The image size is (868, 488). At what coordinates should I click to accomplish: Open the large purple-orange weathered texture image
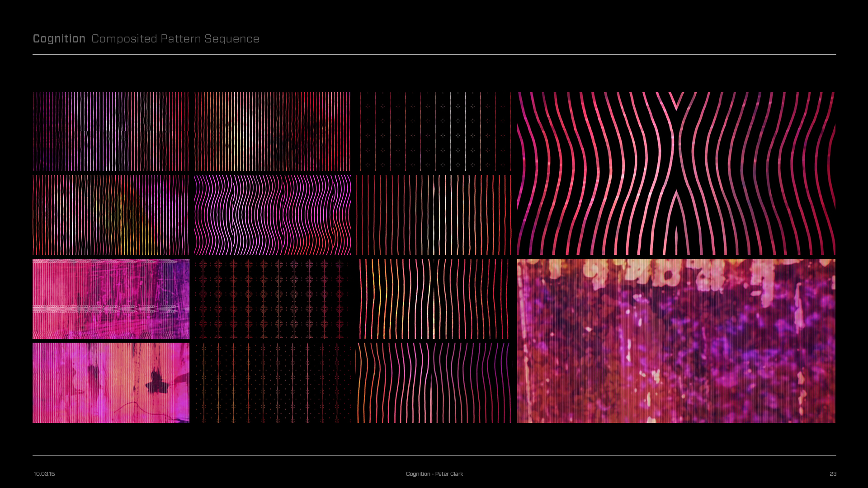coord(676,341)
